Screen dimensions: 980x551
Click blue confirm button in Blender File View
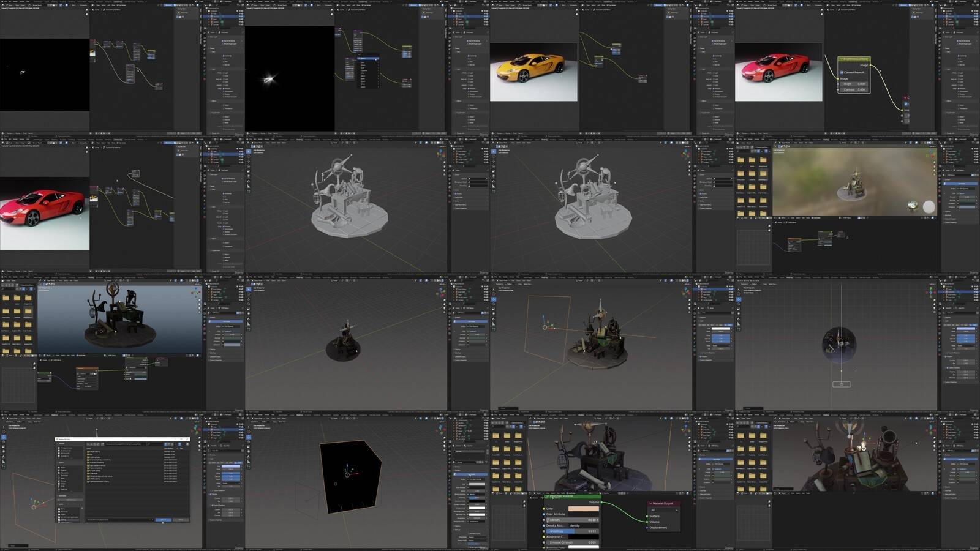click(164, 520)
